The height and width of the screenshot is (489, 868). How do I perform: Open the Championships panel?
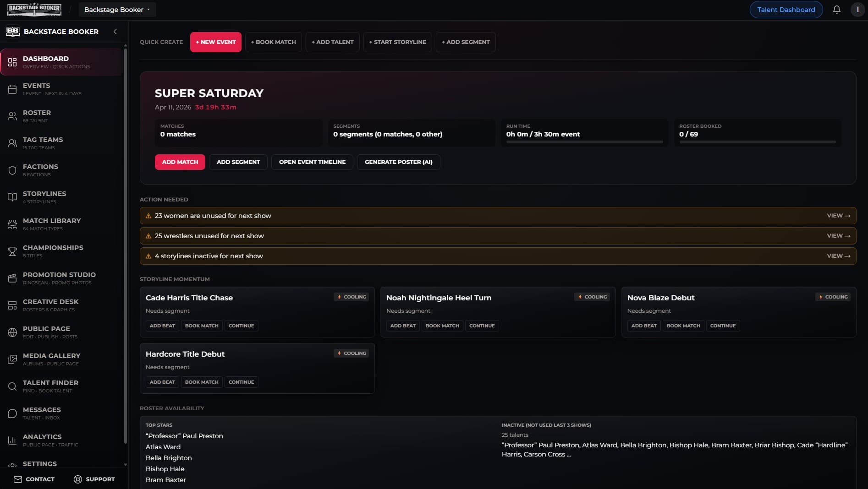point(53,251)
